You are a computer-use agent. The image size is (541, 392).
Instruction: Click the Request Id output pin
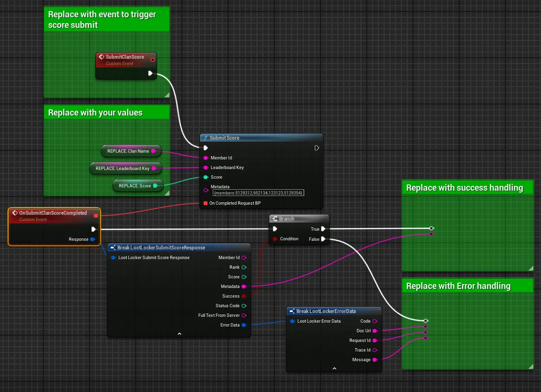click(x=375, y=340)
